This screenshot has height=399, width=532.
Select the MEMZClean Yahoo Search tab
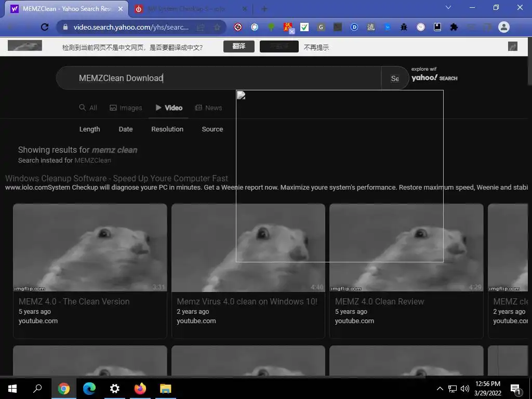point(66,9)
